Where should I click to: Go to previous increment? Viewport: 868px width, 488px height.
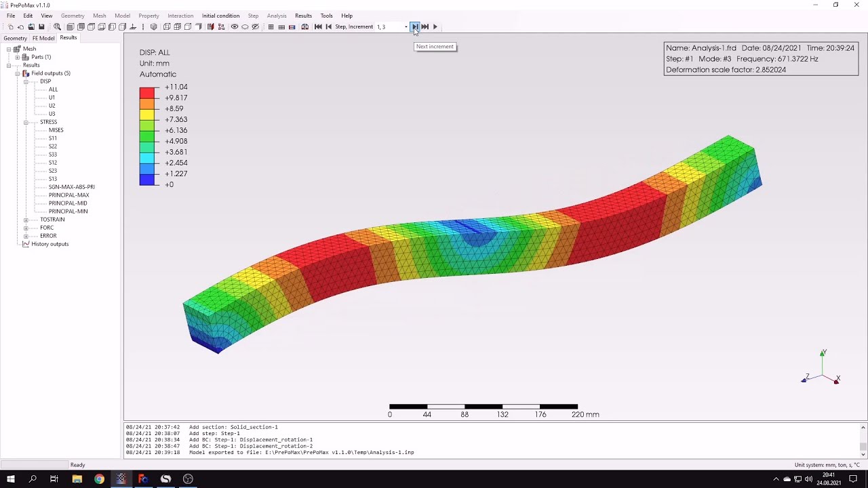pos(329,26)
